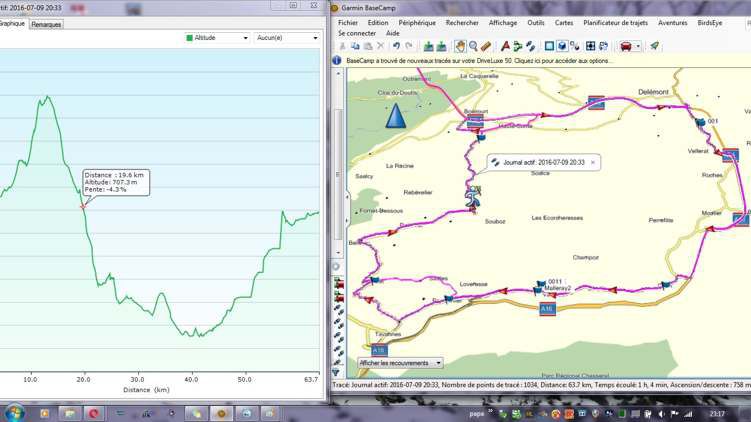Click the taskbar clock showing 23:17

pyautogui.click(x=717, y=414)
